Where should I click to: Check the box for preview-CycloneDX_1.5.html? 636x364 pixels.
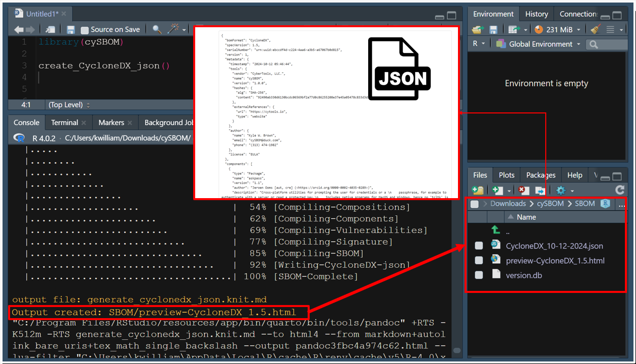[x=479, y=261]
